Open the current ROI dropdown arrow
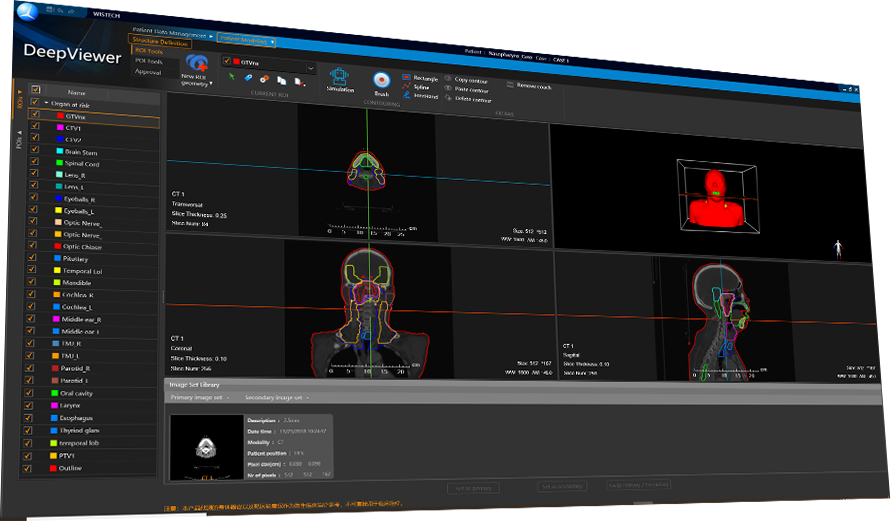891x521 pixels. [310, 68]
